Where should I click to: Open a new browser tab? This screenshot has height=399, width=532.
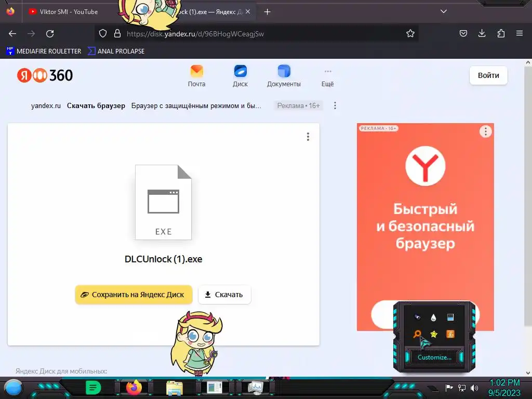[268, 12]
